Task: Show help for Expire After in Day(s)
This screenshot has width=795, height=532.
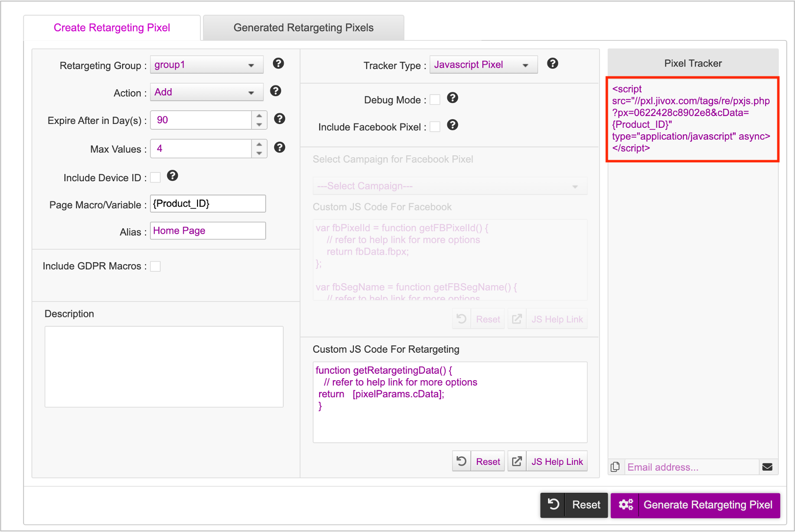Action: (x=279, y=119)
